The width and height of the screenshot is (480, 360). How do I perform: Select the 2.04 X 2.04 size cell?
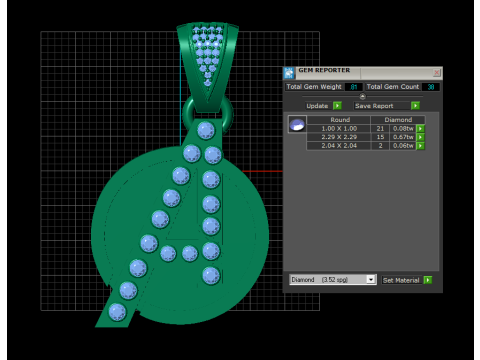pyautogui.click(x=339, y=146)
